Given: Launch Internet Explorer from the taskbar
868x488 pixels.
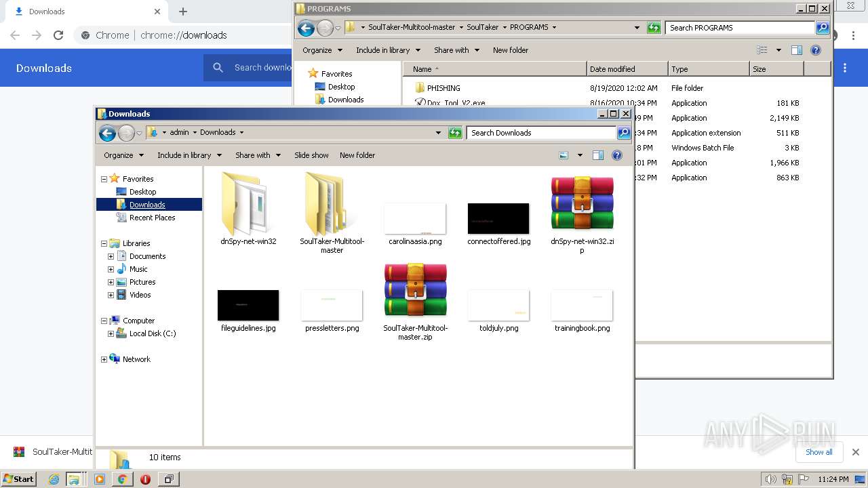Looking at the screenshot, I should pos(54,479).
